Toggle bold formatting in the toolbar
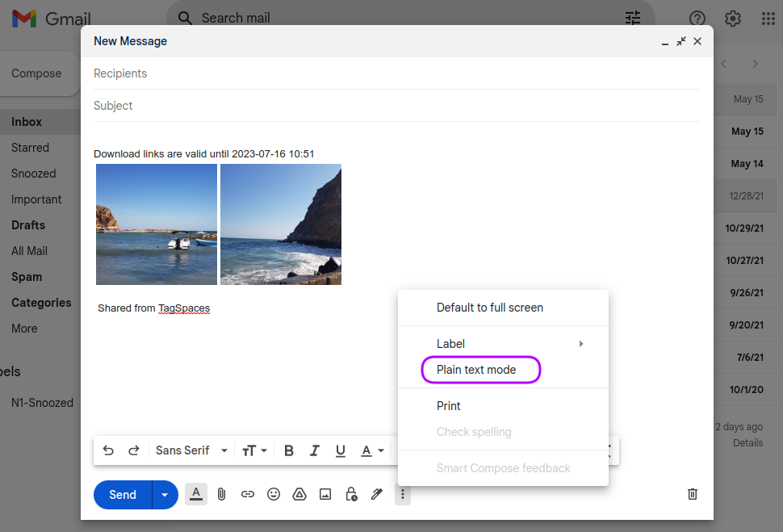The height and width of the screenshot is (532, 783). (288, 450)
